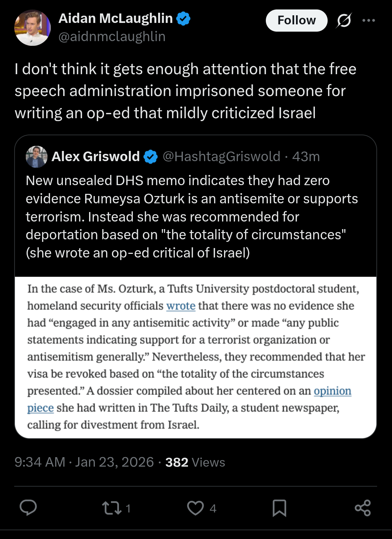The width and height of the screenshot is (392, 539).
Task: Click the Aidan McLaughlin display name
Action: point(116,19)
